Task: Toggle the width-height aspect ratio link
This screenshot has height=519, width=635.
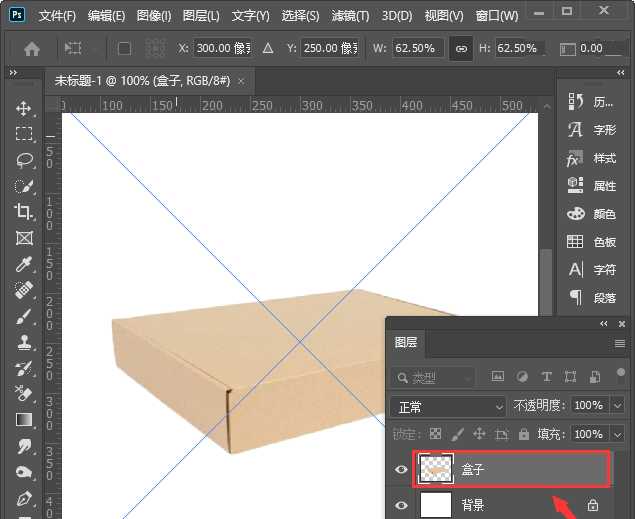Action: pos(461,48)
